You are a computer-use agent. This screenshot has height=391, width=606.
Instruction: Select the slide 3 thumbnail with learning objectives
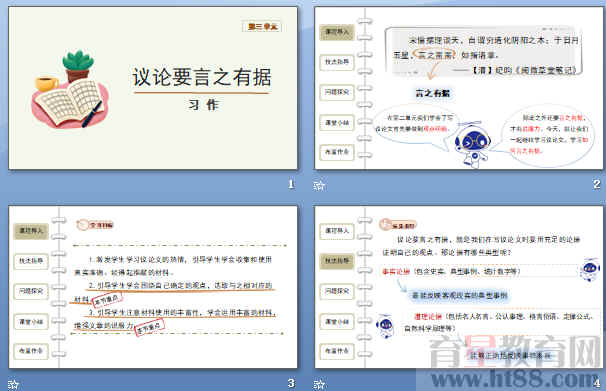coord(153,287)
